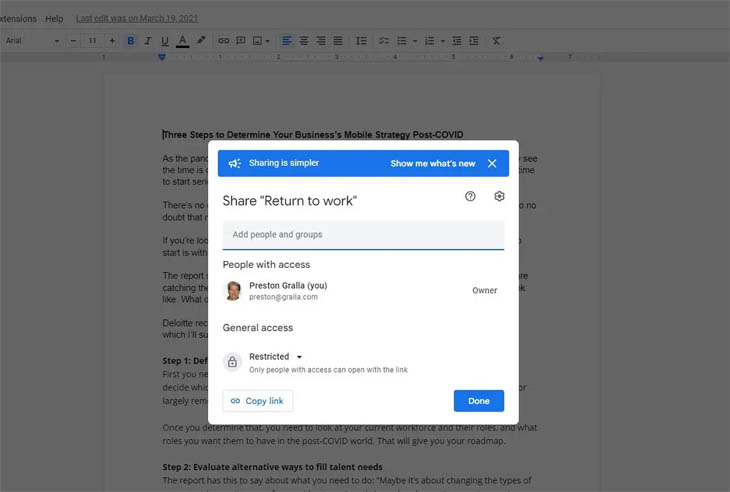This screenshot has height=492, width=730.
Task: Open the Arial font dropdown
Action: (33, 41)
